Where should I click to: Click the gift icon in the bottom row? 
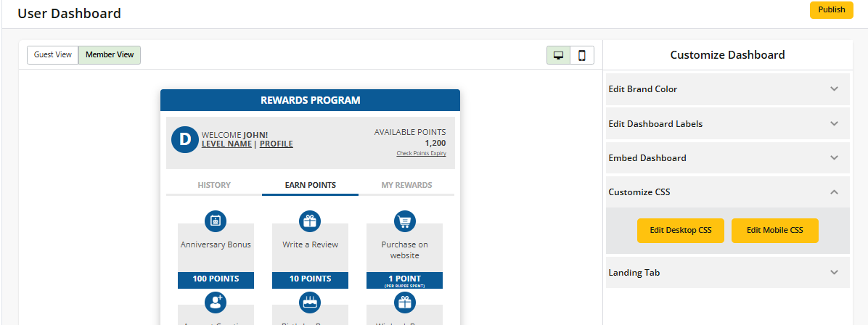pos(405,302)
